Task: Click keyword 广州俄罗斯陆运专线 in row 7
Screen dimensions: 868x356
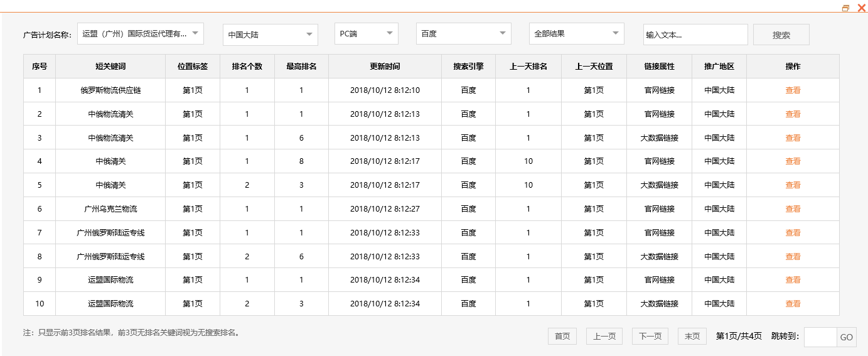Action: pos(110,233)
